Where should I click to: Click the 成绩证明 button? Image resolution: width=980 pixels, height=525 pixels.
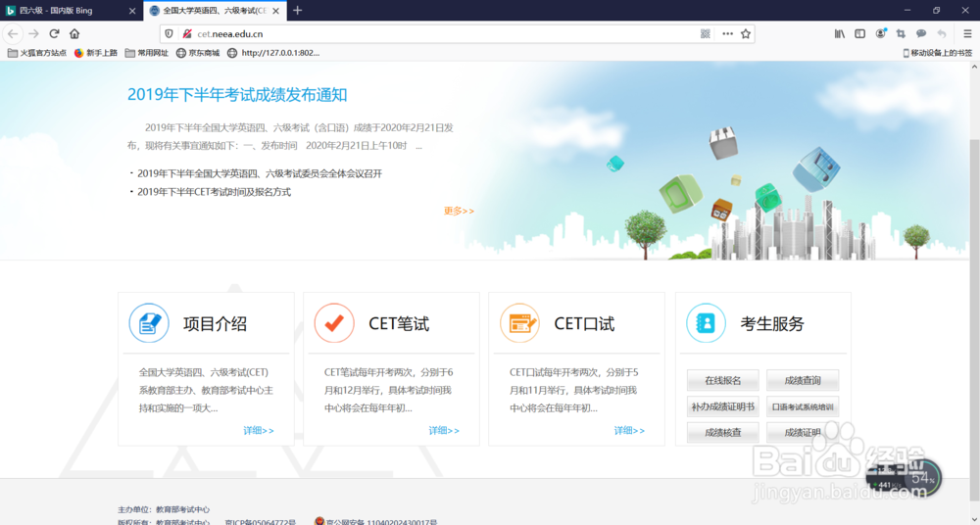pyautogui.click(x=803, y=433)
